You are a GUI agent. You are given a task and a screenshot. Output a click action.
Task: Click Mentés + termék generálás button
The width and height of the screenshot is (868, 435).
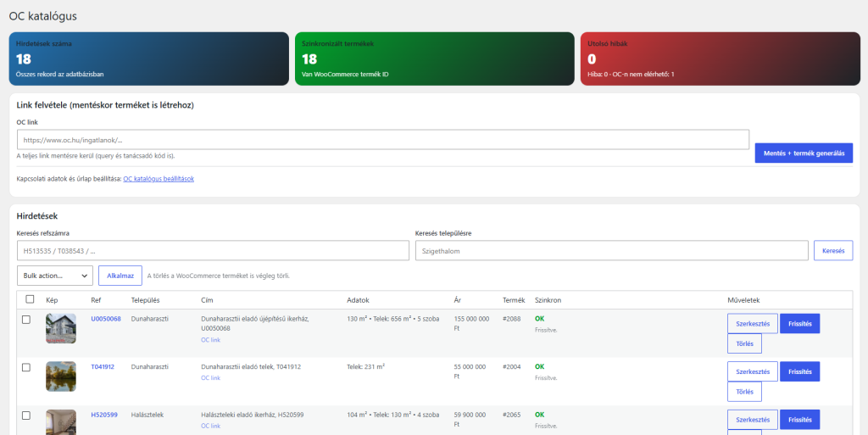pyautogui.click(x=804, y=153)
